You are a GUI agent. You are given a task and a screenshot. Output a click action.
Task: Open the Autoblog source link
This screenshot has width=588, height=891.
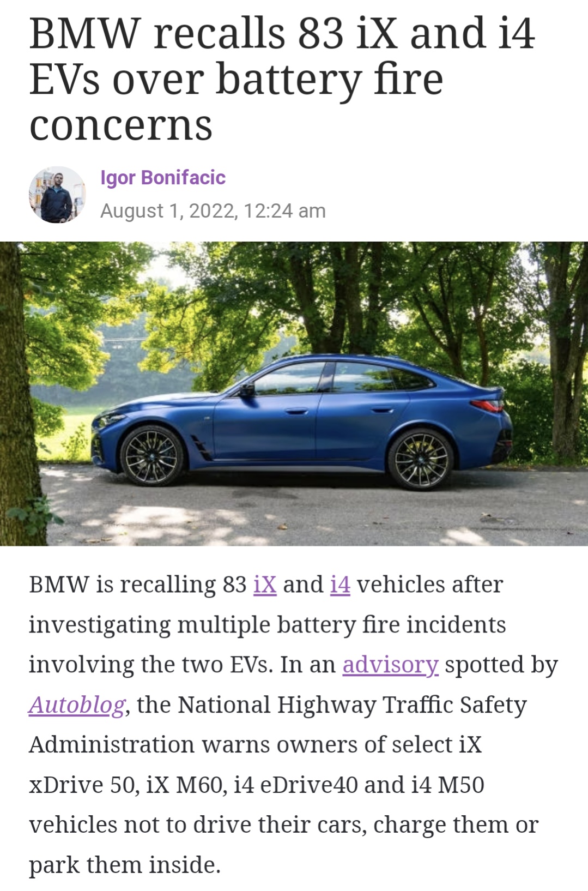click(x=77, y=705)
